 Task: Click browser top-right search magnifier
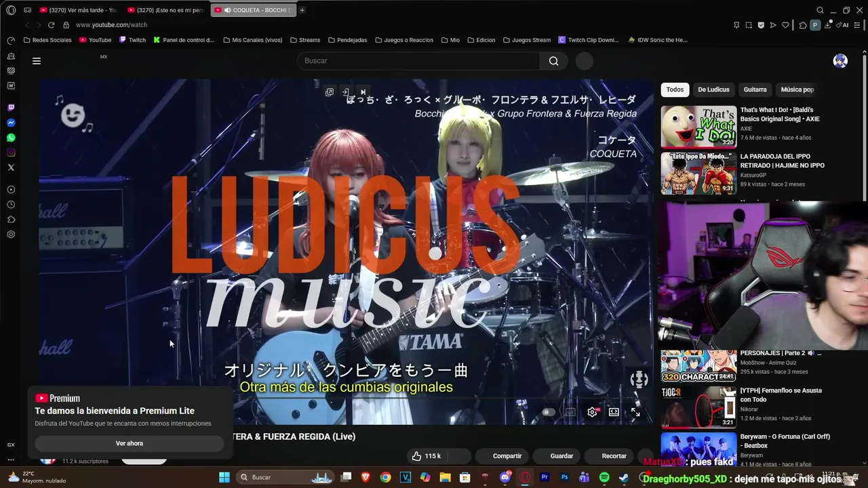(820, 10)
